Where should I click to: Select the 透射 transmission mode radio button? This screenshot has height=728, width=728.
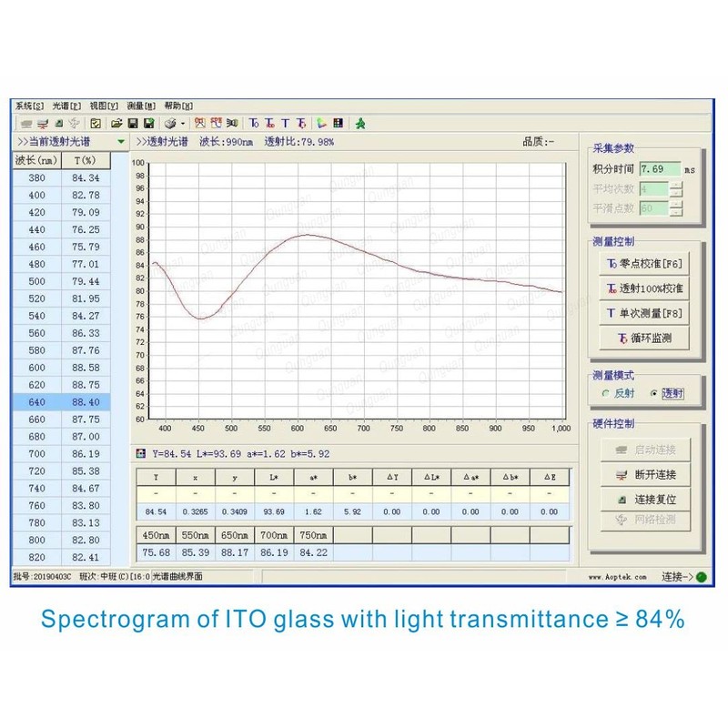point(654,393)
